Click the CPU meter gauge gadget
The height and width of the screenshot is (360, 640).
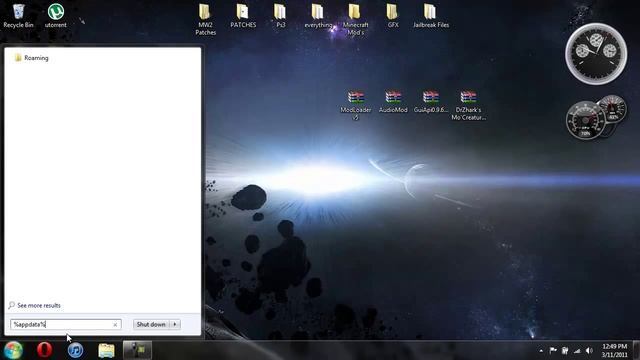pos(586,120)
